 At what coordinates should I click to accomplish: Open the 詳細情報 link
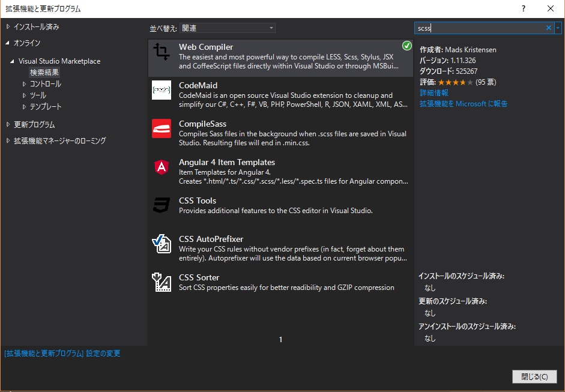coord(434,93)
